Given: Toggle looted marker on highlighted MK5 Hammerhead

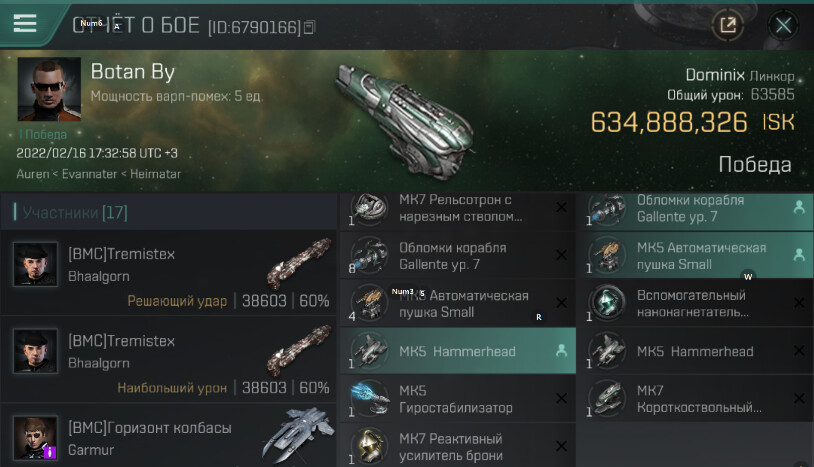Looking at the screenshot, I should click(x=561, y=351).
